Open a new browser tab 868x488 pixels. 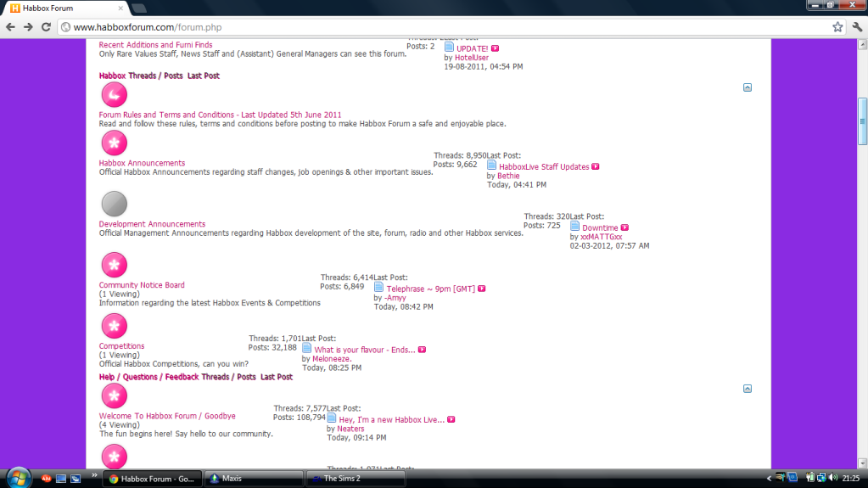tap(139, 8)
